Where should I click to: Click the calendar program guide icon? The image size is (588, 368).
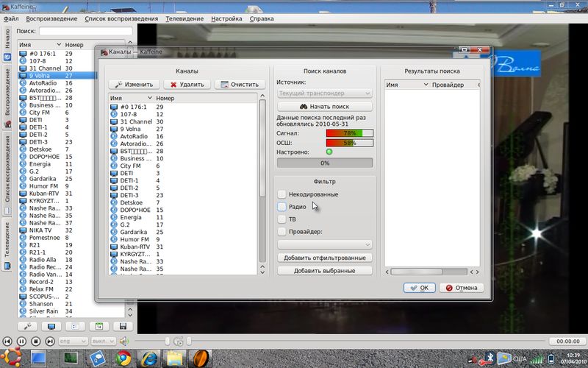99,326
